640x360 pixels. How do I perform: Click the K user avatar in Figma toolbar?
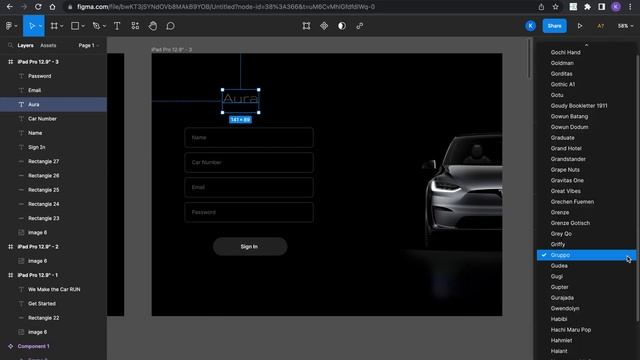[x=530, y=26]
